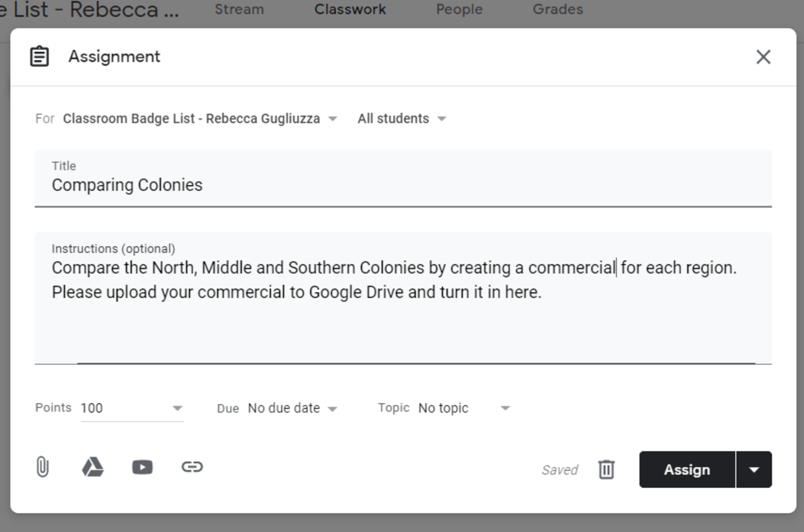Viewport: 804px width, 532px height.
Task: Insert a YouTube video attachment
Action: (x=142, y=467)
